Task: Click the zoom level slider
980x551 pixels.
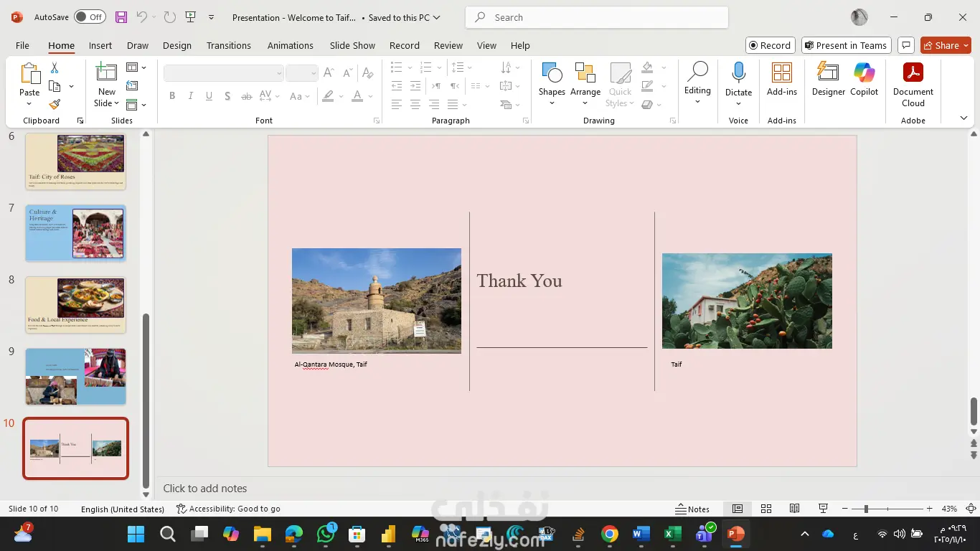Action: tap(866, 509)
